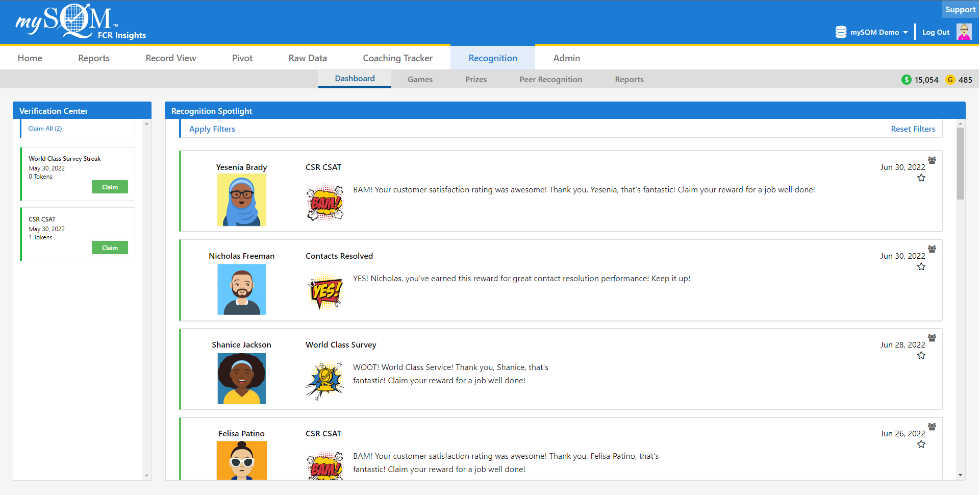This screenshot has height=495, width=980.
Task: Switch to the Games tab
Action: coord(420,79)
